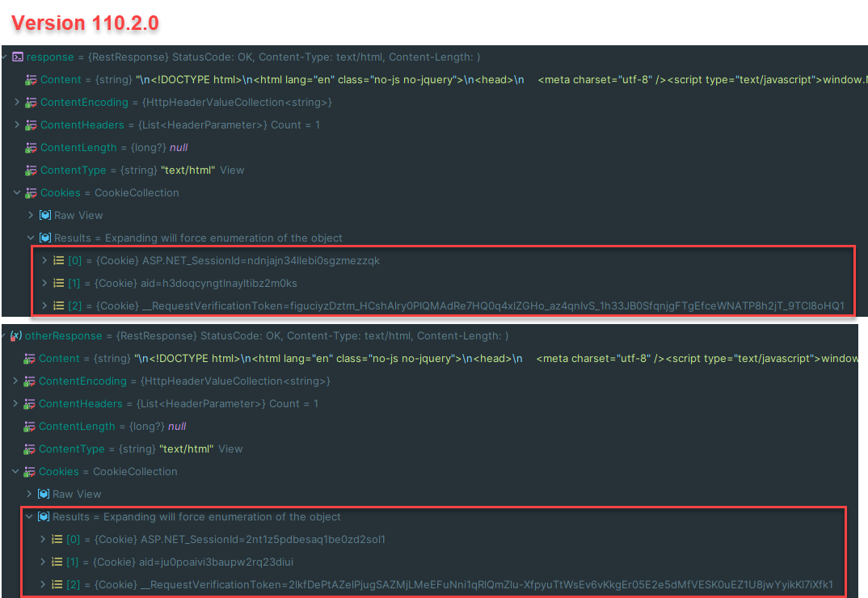This screenshot has height=598, width=868.
Task: Select the null value of ContentLength
Action: click(177, 147)
